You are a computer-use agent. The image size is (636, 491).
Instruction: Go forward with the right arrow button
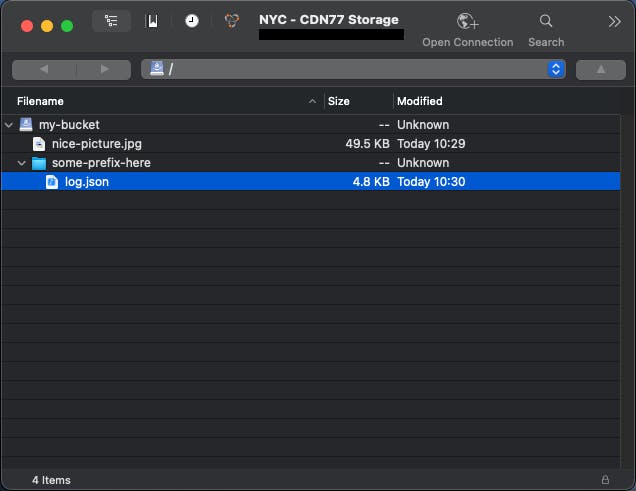104,69
